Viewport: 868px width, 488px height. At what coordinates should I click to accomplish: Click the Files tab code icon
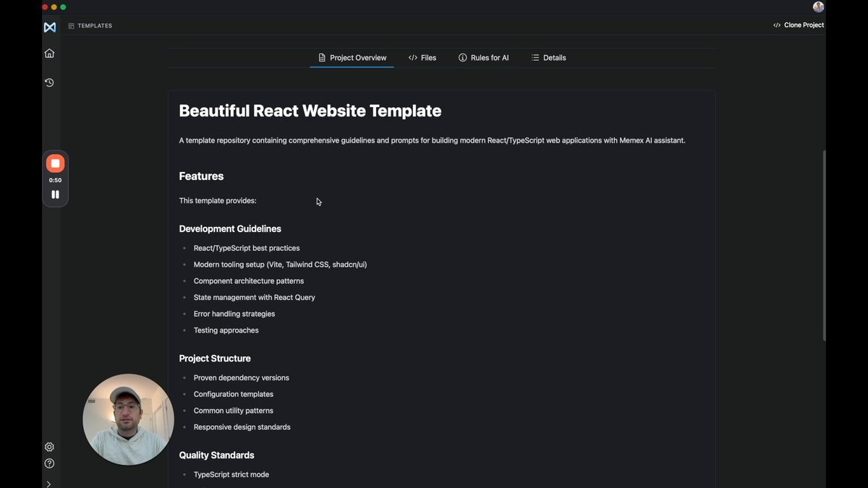pos(412,58)
